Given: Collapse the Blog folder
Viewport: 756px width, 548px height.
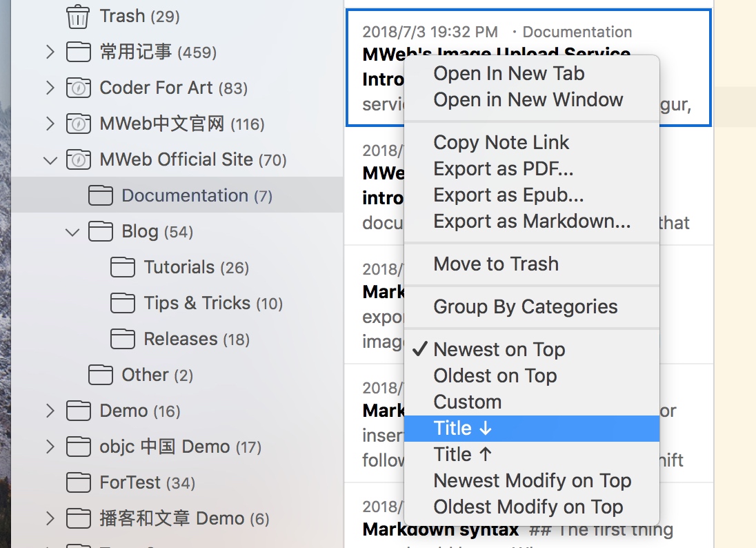Looking at the screenshot, I should [x=72, y=232].
